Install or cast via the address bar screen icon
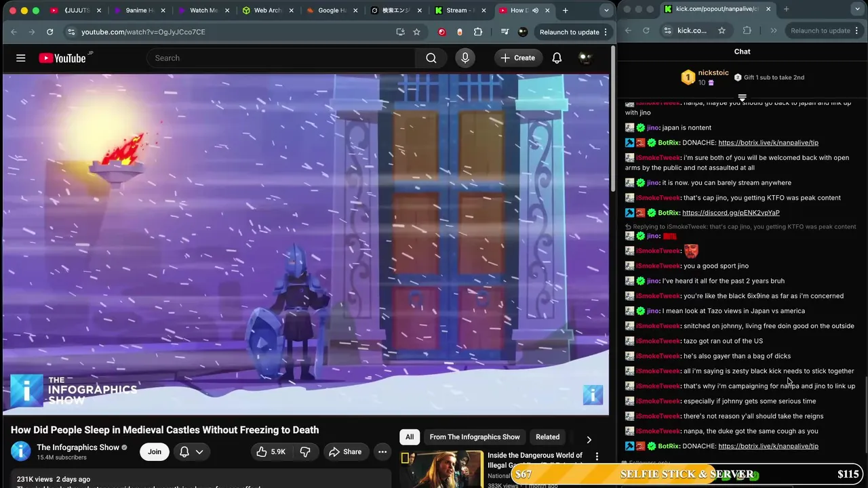Image resolution: width=868 pixels, height=488 pixels. [400, 32]
